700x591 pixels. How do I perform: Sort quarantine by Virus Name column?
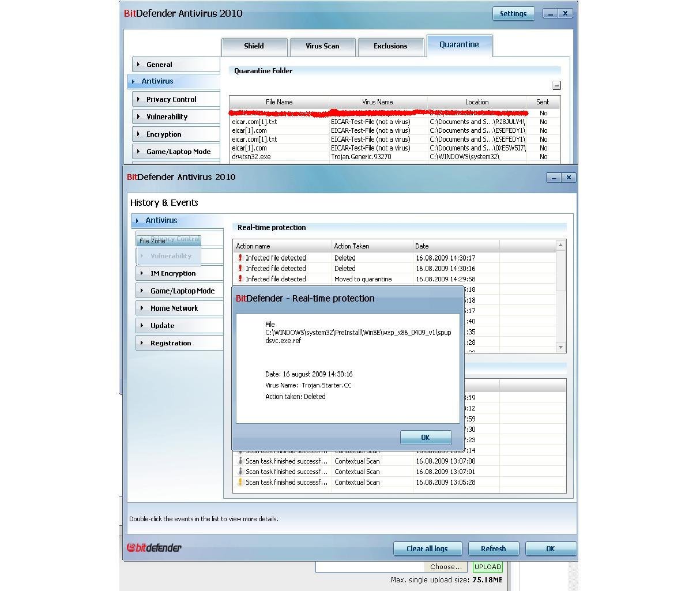pos(378,102)
